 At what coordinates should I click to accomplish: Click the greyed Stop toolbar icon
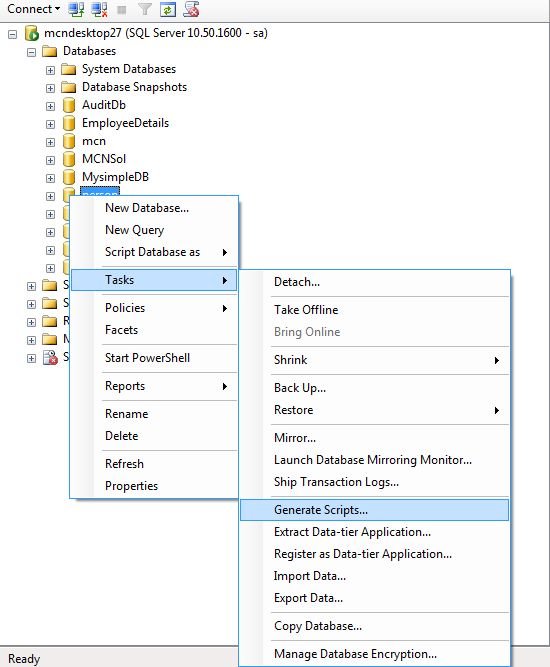click(x=122, y=9)
